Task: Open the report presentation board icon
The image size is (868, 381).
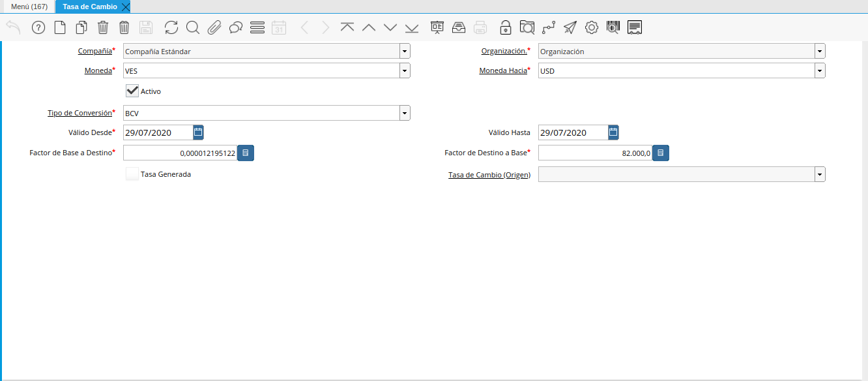Action: pyautogui.click(x=437, y=27)
